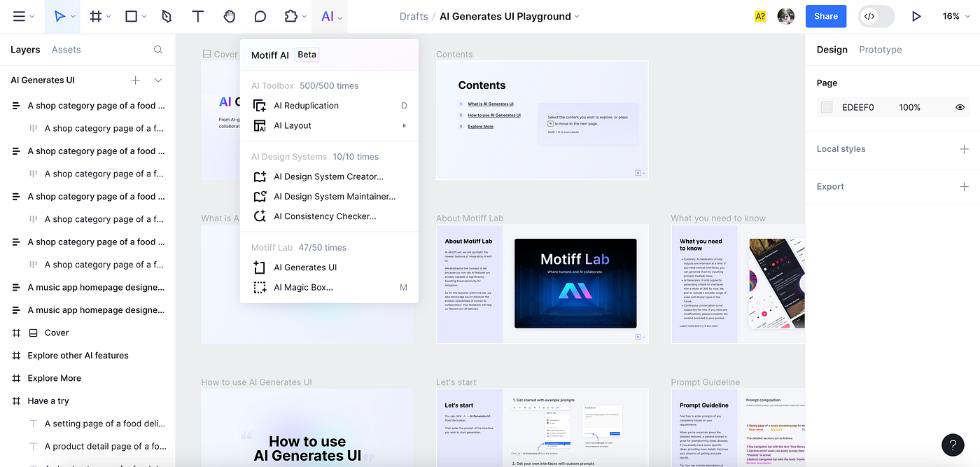Select the About Motiff Lab frame
The height and width of the screenshot is (467, 980).
[542, 284]
